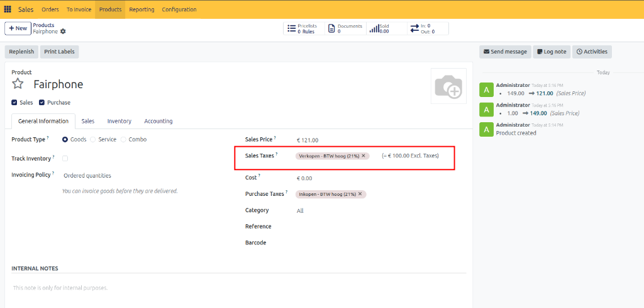Remove the Inkopen - BTW hoog tax tag
This screenshot has height=308, width=644.
coord(360,194)
